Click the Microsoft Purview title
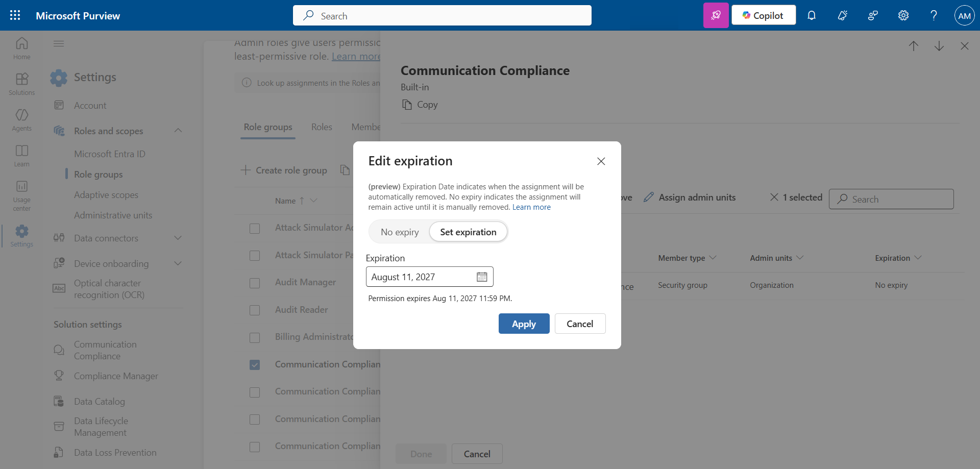The image size is (980, 469). point(78,16)
